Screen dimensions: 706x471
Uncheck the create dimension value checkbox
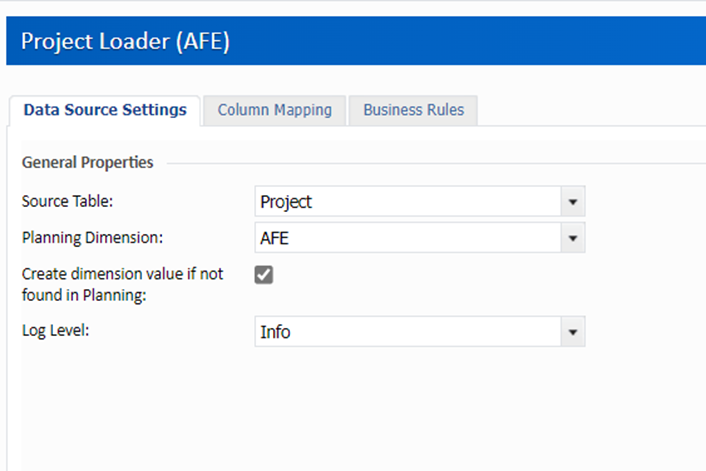pos(264,275)
